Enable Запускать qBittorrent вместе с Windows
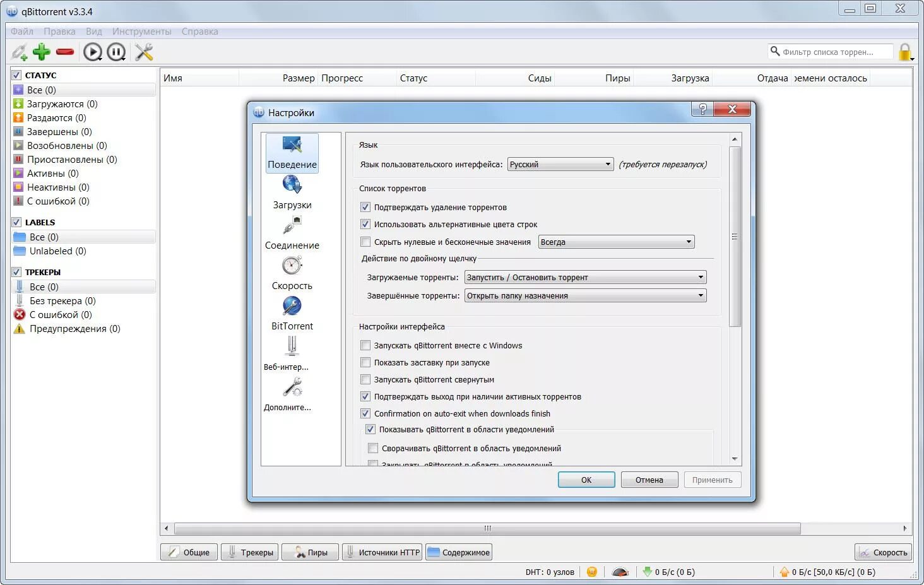This screenshot has width=924, height=585. tap(365, 345)
